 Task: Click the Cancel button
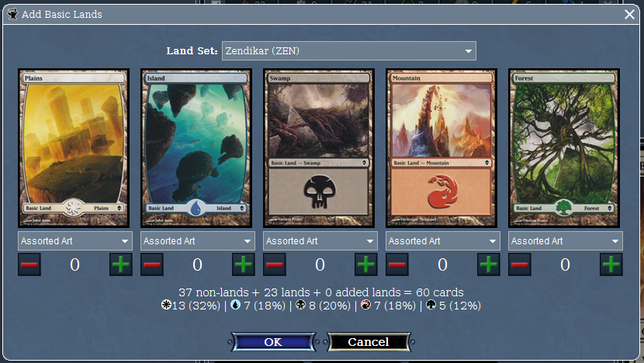pyautogui.click(x=369, y=342)
